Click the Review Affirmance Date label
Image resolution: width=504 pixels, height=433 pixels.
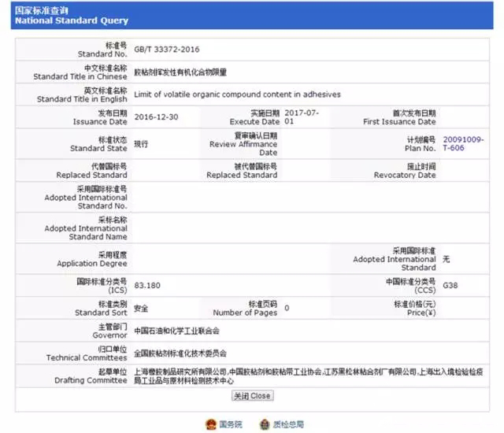pos(243,144)
